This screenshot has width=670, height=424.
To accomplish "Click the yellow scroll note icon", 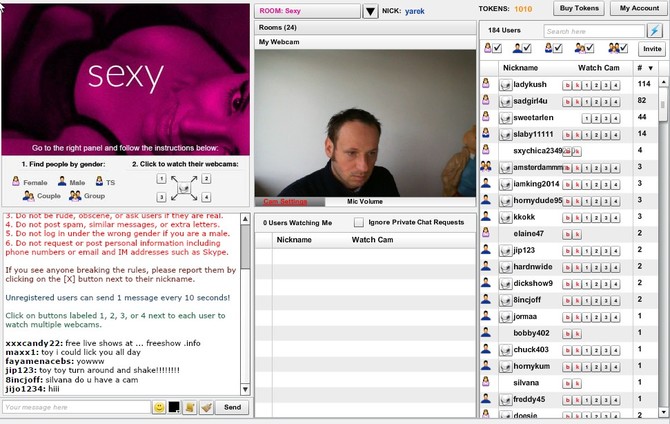I will pyautogui.click(x=190, y=407).
